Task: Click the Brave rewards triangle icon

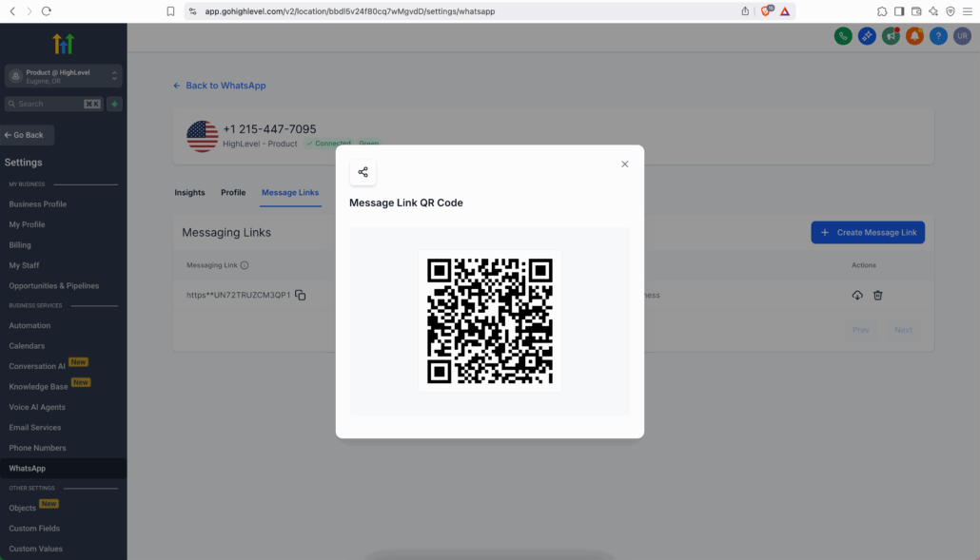Action: tap(785, 11)
